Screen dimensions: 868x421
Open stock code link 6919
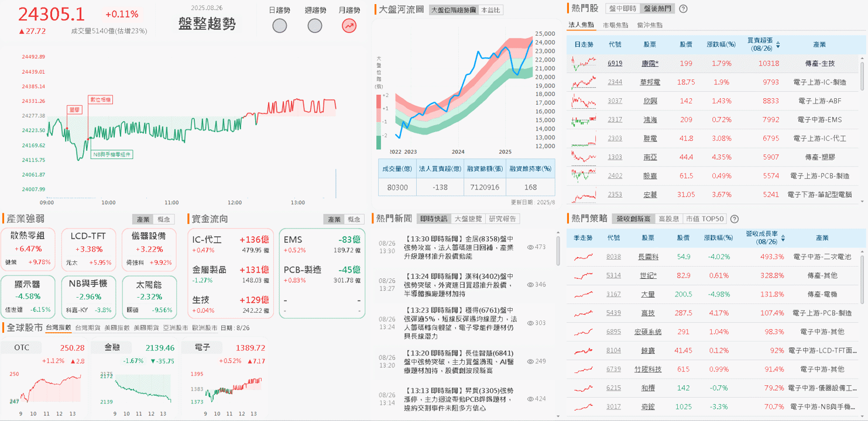pos(615,63)
